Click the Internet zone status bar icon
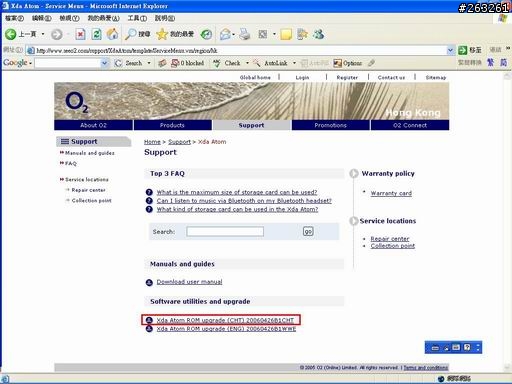The image size is (512, 384). pyautogui.click(x=441, y=379)
